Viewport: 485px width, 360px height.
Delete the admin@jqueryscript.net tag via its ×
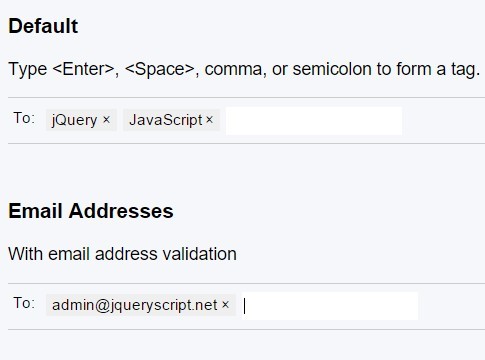pos(225,304)
